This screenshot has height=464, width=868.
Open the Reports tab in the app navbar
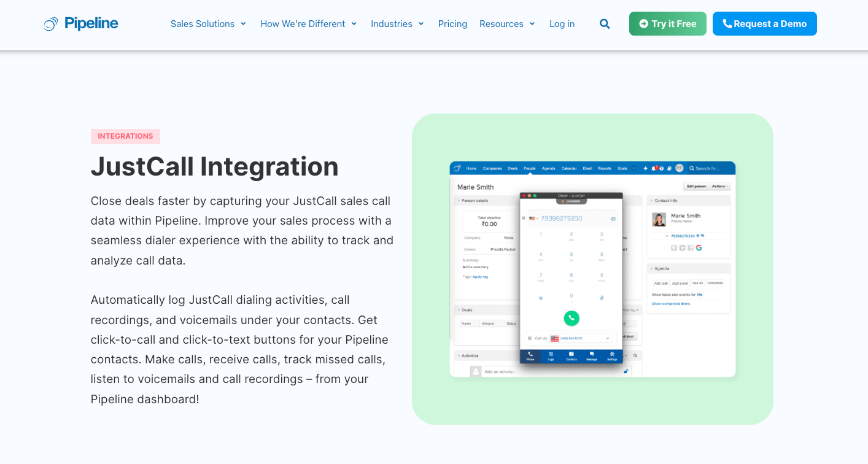pos(605,168)
